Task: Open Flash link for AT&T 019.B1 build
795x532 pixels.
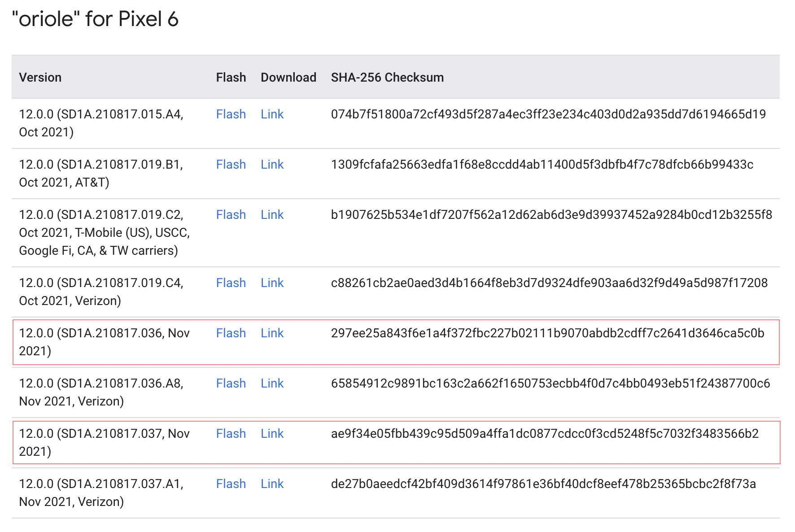Action: (231, 165)
